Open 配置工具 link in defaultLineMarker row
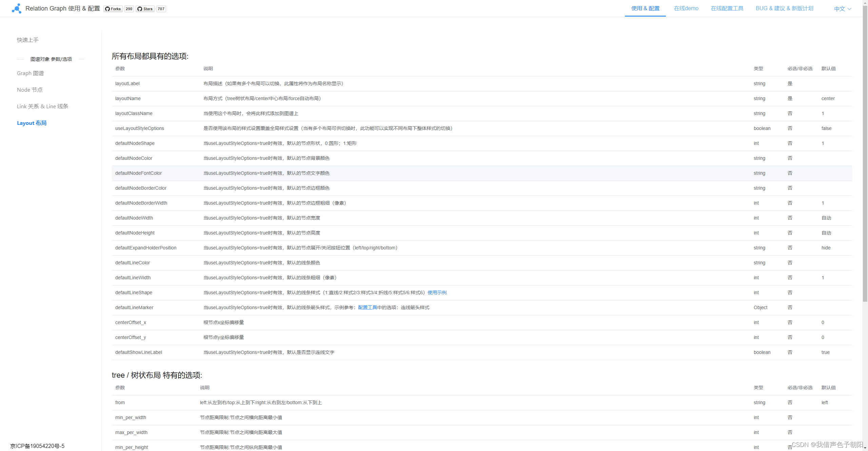The height and width of the screenshot is (451, 868). click(x=367, y=307)
